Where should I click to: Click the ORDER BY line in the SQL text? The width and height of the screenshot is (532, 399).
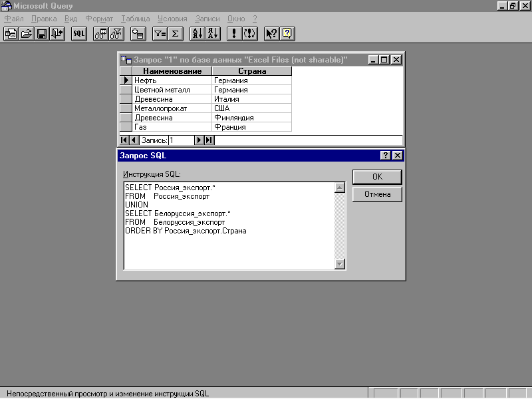(186, 231)
